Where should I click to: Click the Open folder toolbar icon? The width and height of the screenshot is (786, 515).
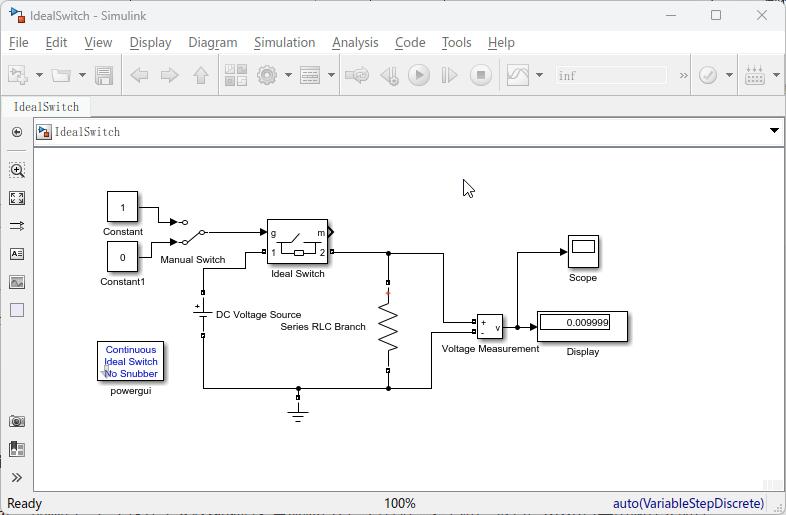(x=61, y=76)
